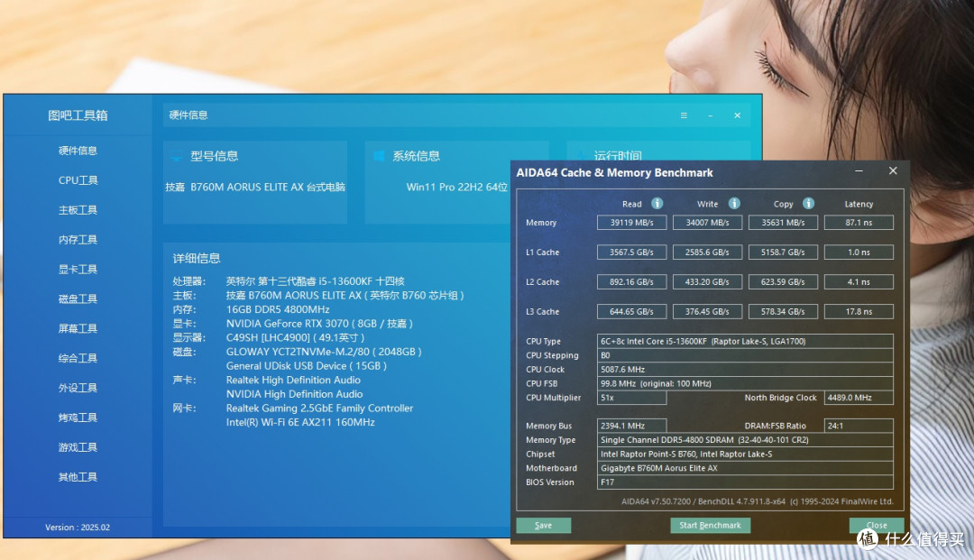
Task: Open CPU工具 in the sidebar
Action: 78,180
